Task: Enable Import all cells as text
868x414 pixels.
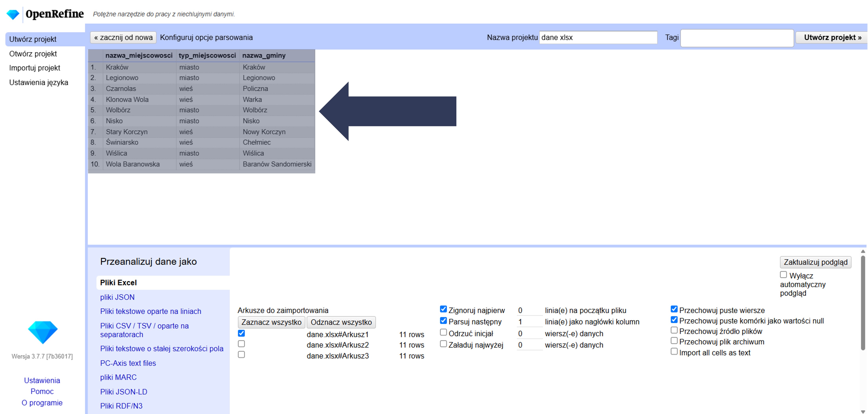Action: pyautogui.click(x=674, y=352)
